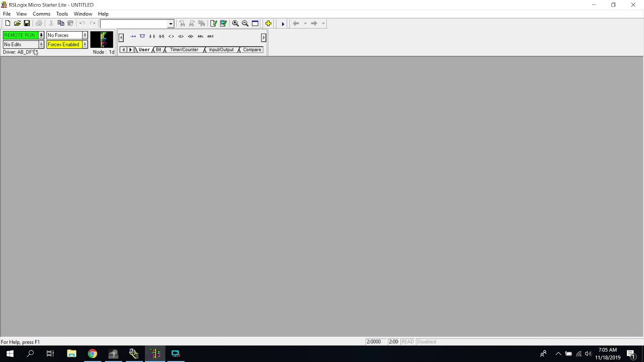Click the Forward navigation arrow
The height and width of the screenshot is (362, 644).
[314, 23]
